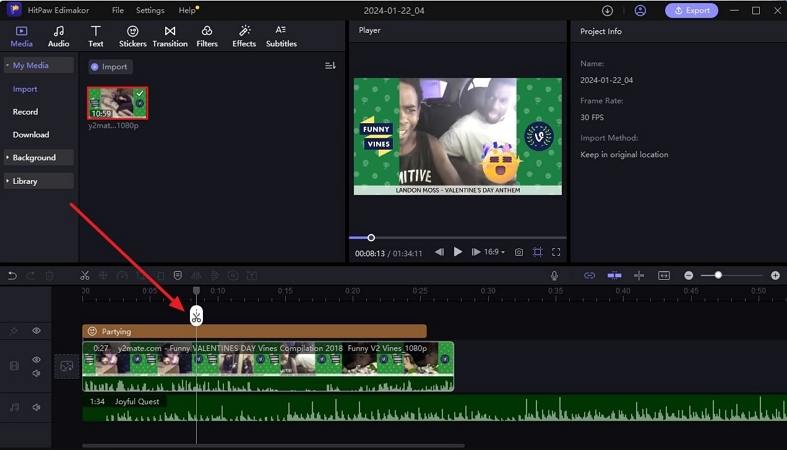Open the Subtitles tab
787x450 pixels.
coord(281,36)
